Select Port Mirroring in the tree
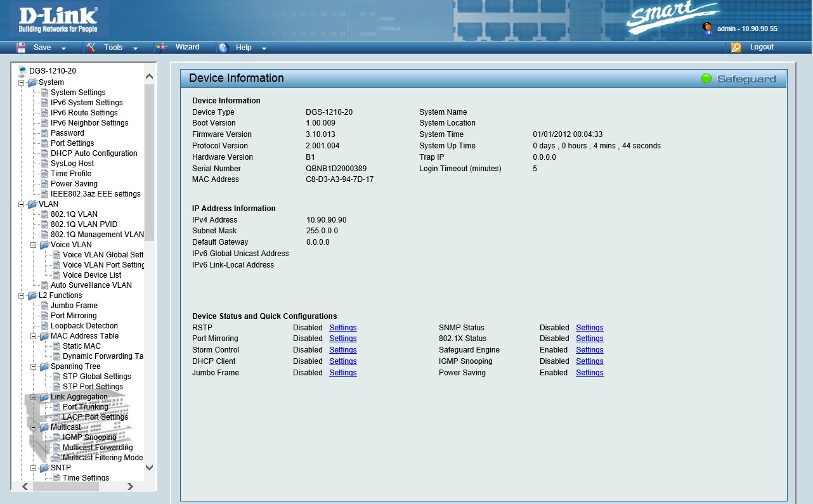Screen dimensions: 813x504 [x=74, y=316]
